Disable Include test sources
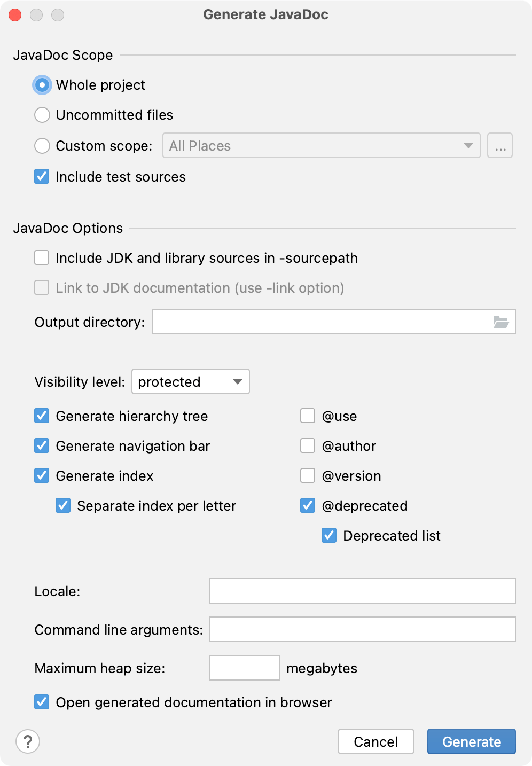The width and height of the screenshot is (532, 766). tap(41, 176)
